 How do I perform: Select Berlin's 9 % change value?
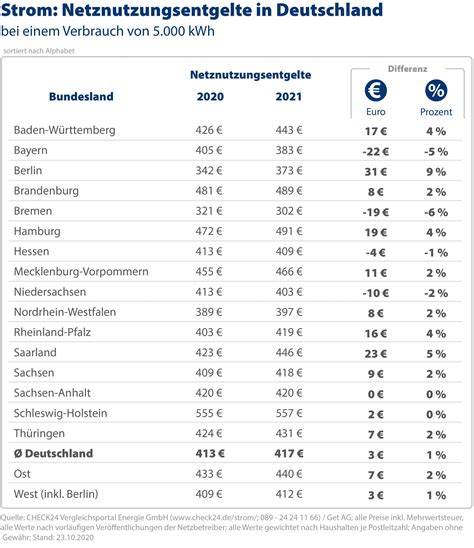(436, 172)
